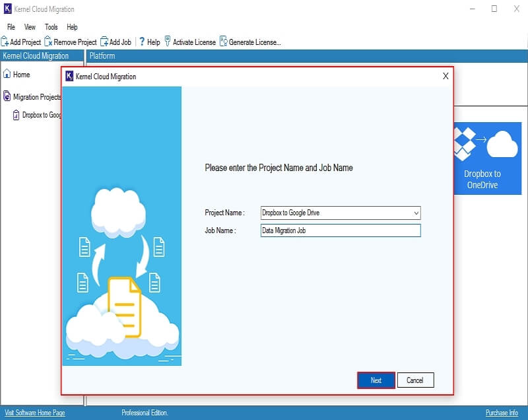Image resolution: width=528 pixels, height=420 pixels.
Task: Click the Generate License icon
Action: 224,42
